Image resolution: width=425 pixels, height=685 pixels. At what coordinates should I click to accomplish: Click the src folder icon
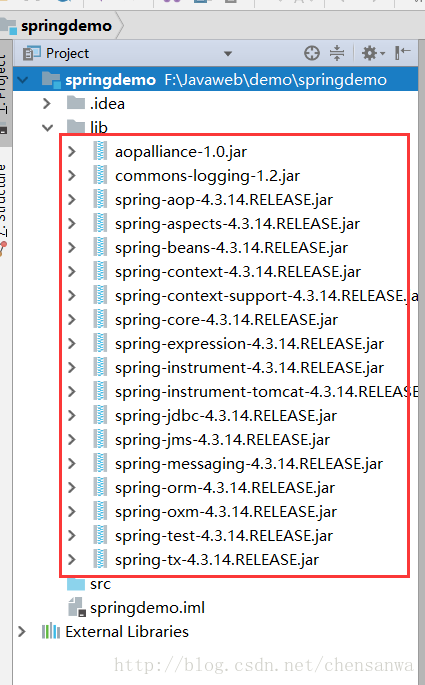click(x=76, y=584)
